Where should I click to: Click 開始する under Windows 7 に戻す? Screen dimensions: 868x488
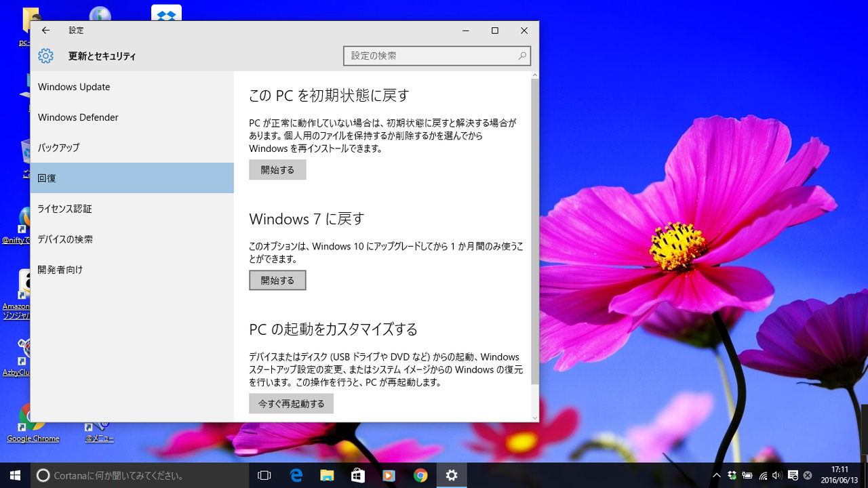pyautogui.click(x=277, y=280)
